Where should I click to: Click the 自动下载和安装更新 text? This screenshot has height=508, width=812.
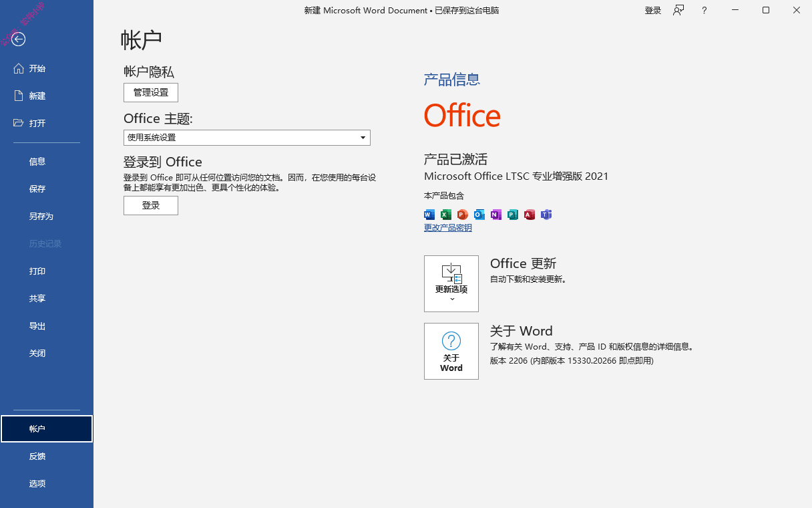pos(529,279)
